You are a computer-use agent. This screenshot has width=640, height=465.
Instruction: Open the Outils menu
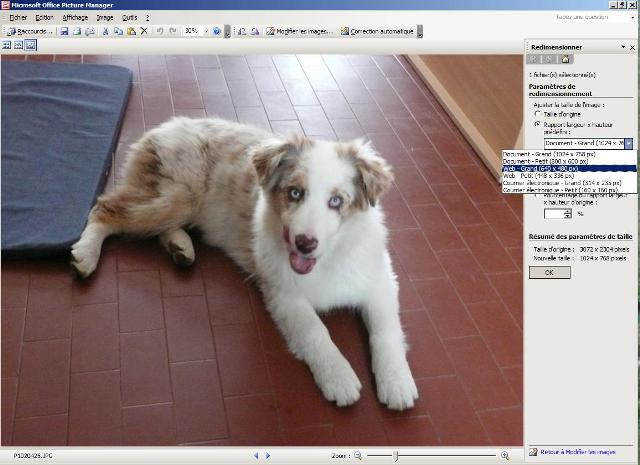[x=130, y=18]
